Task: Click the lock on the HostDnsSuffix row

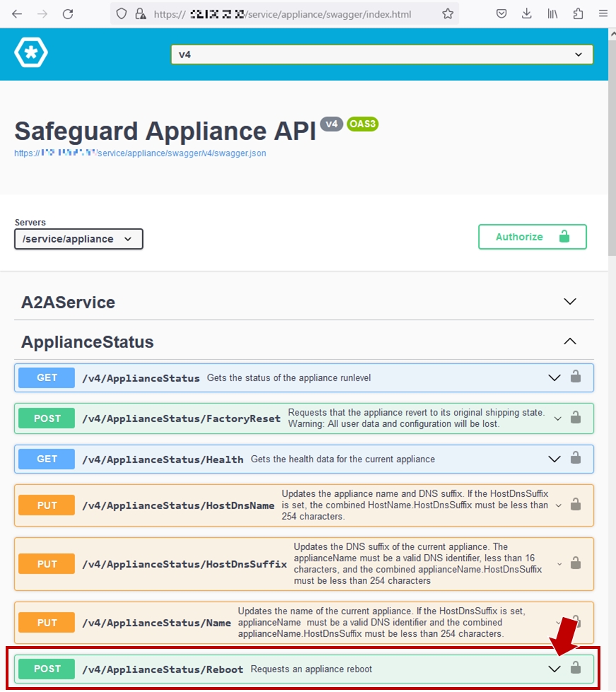Action: tap(576, 563)
